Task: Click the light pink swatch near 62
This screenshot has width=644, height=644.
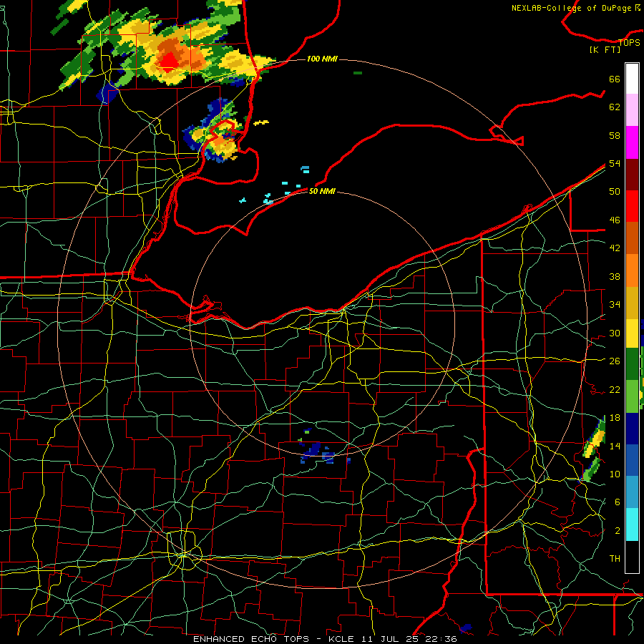Action: [x=632, y=110]
